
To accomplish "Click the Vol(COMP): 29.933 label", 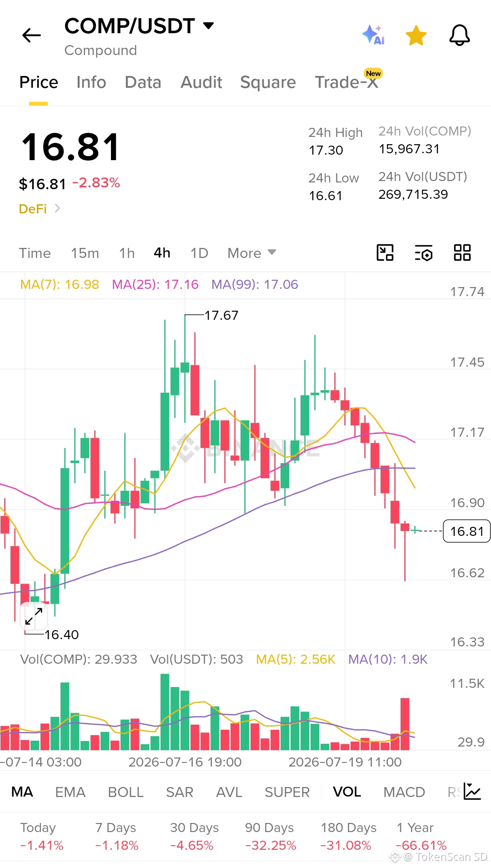I will point(79,659).
